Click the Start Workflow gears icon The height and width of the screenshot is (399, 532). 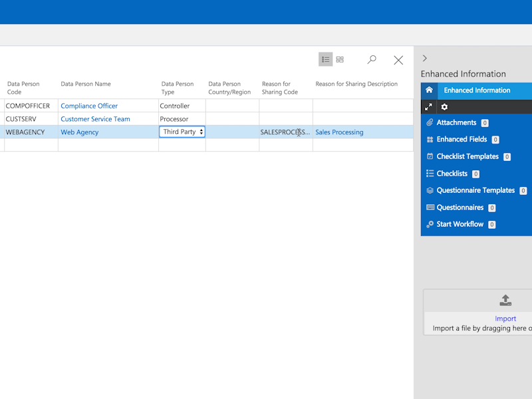(x=430, y=224)
